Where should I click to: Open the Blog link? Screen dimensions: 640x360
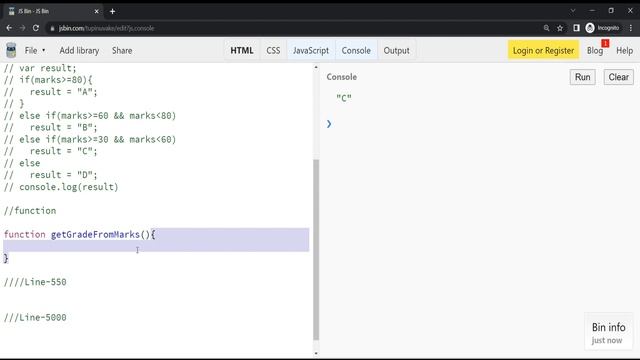pyautogui.click(x=595, y=51)
